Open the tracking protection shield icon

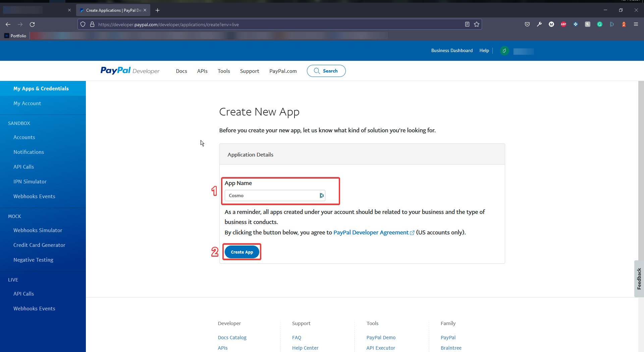coord(83,25)
